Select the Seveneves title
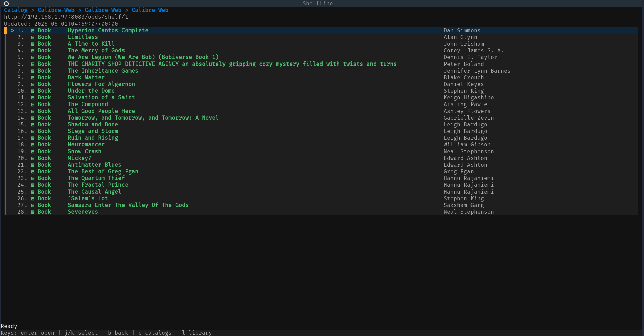Image resolution: width=644 pixels, height=336 pixels. [83, 212]
